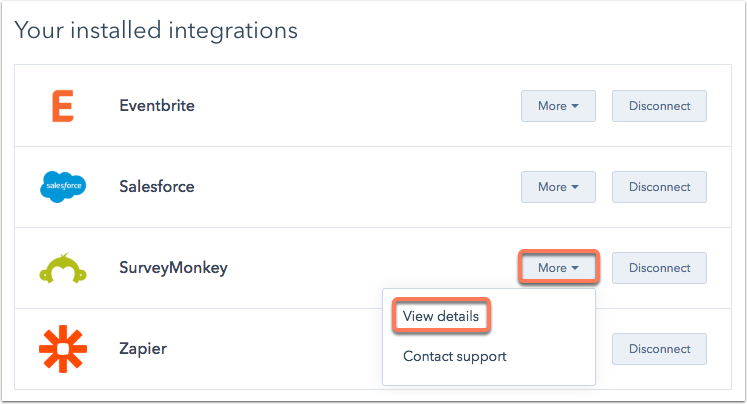Viewport: 747px width, 404px height.
Task: Click the Zapier integration name
Action: point(143,349)
